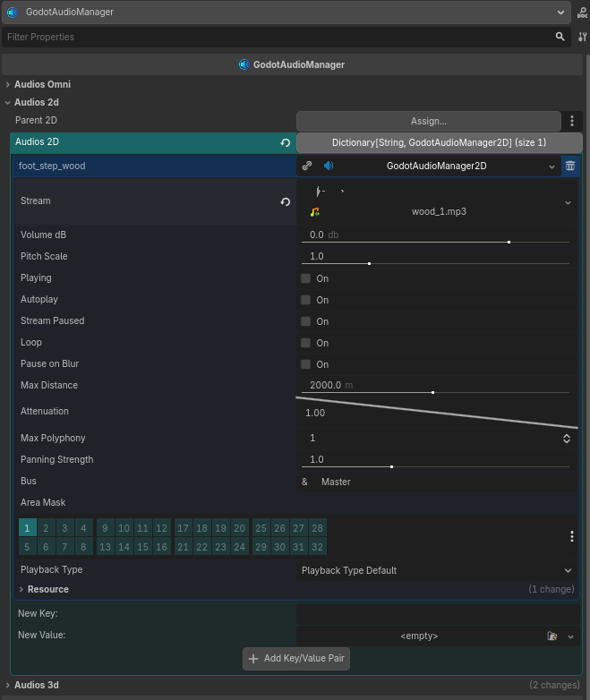Enable the Autoplay checkbox

pos(305,300)
